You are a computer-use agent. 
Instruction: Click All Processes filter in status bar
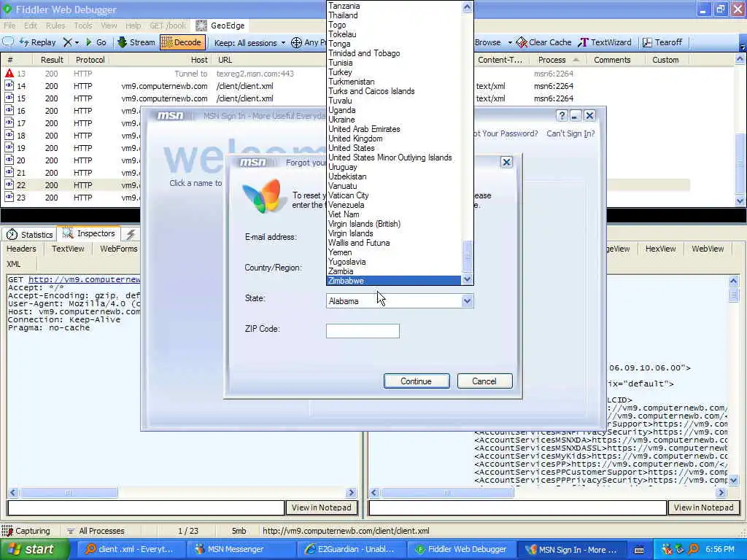click(96, 531)
